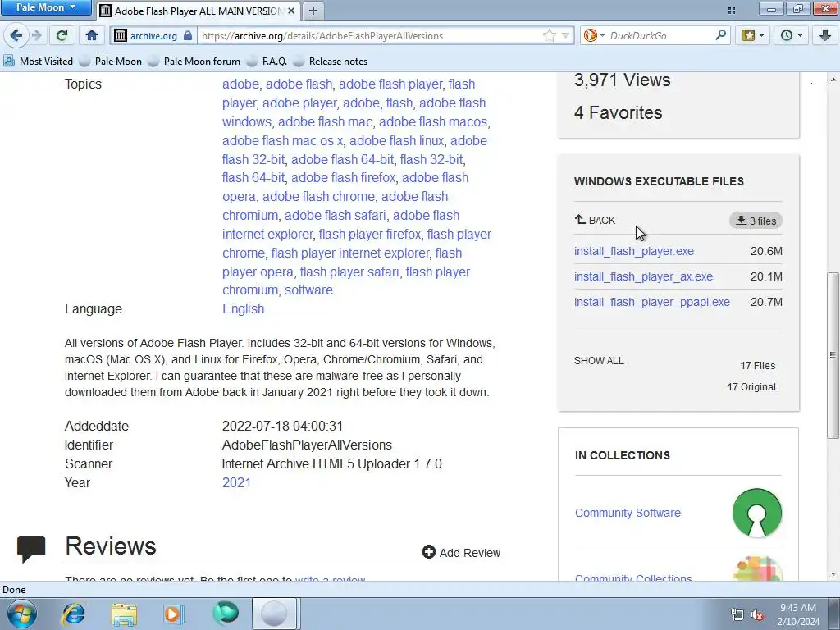Click the secure padlock icon
This screenshot has height=630, width=840.
tap(188, 36)
